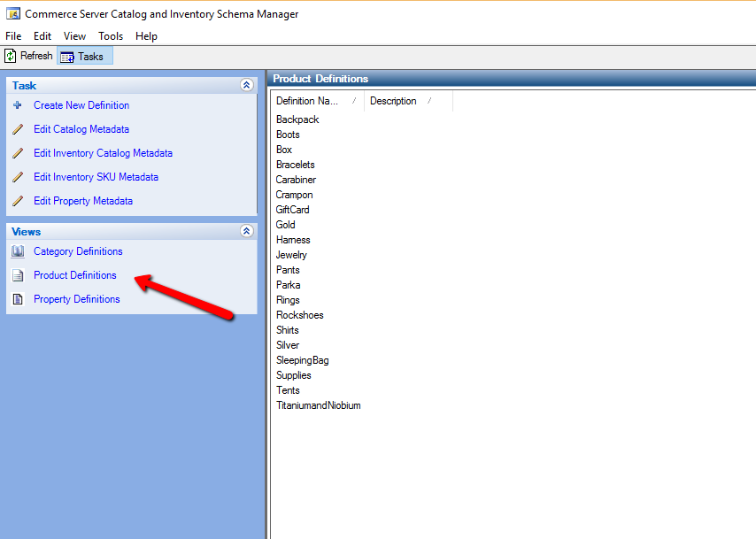Show the Product Definitions view

point(74,275)
